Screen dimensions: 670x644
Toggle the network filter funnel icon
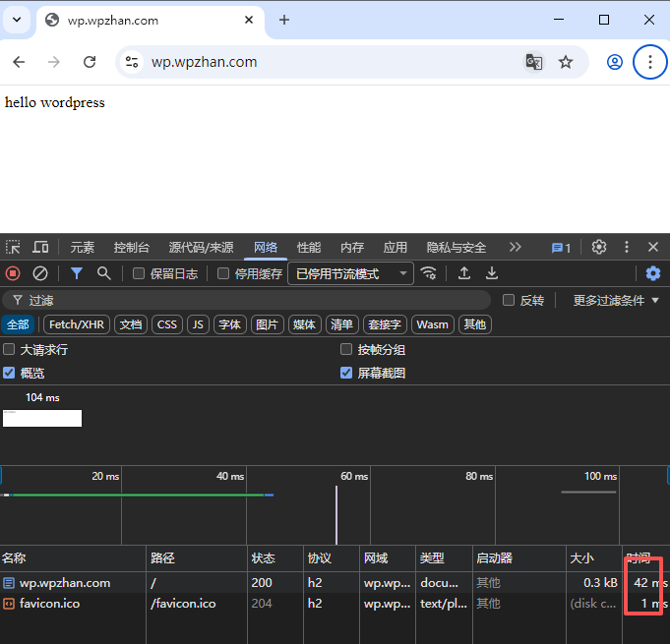click(x=76, y=273)
